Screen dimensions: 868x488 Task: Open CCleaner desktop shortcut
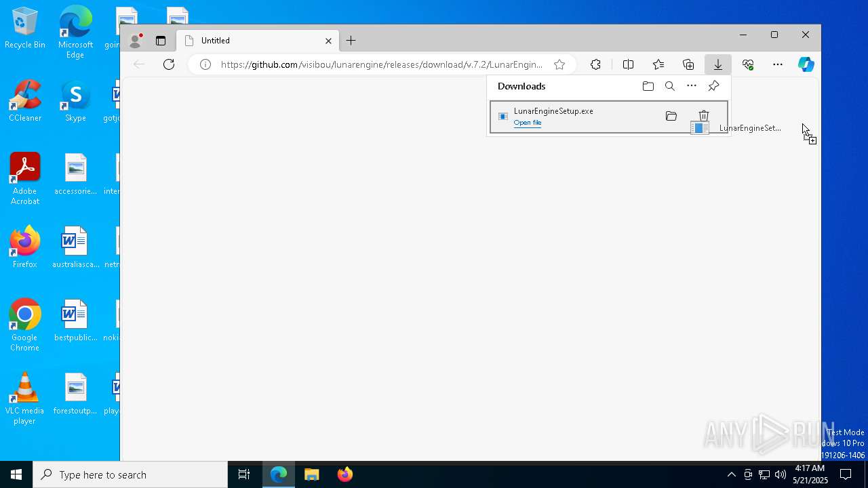tap(25, 100)
